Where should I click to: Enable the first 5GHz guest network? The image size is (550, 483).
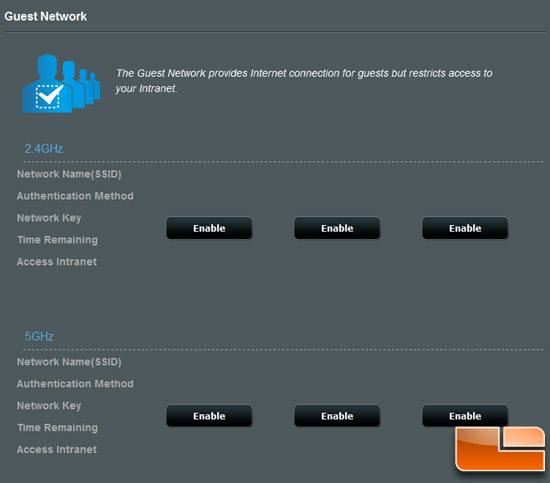coord(209,416)
